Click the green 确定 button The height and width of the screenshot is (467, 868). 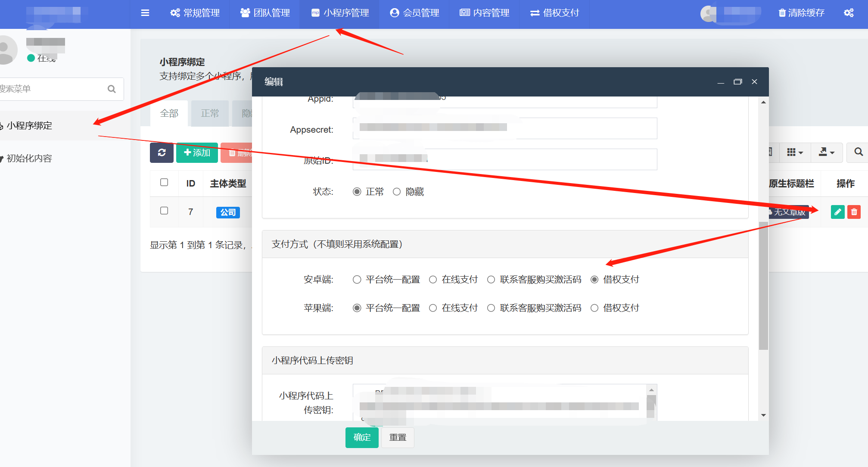pyautogui.click(x=362, y=437)
